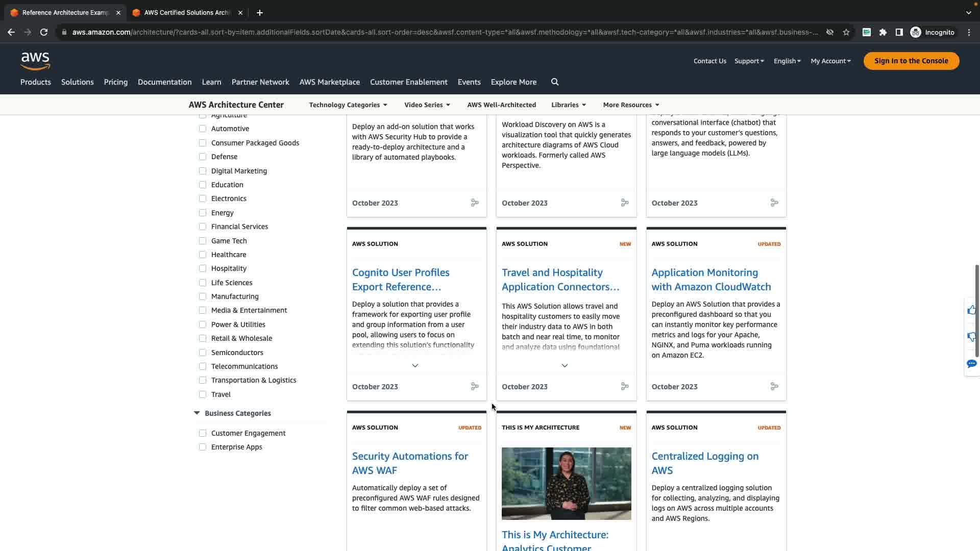Click the This is My Architecture video thumbnail
The image size is (980, 551).
coord(566,484)
